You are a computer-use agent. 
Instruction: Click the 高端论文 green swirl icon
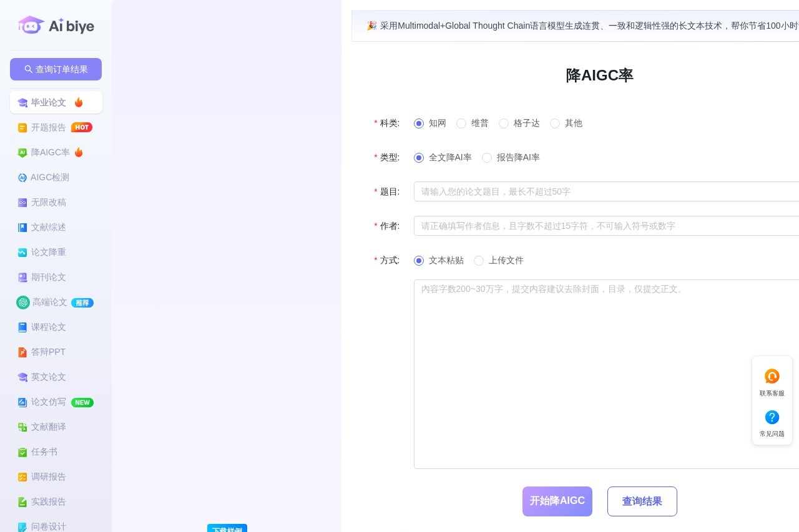pos(23,302)
